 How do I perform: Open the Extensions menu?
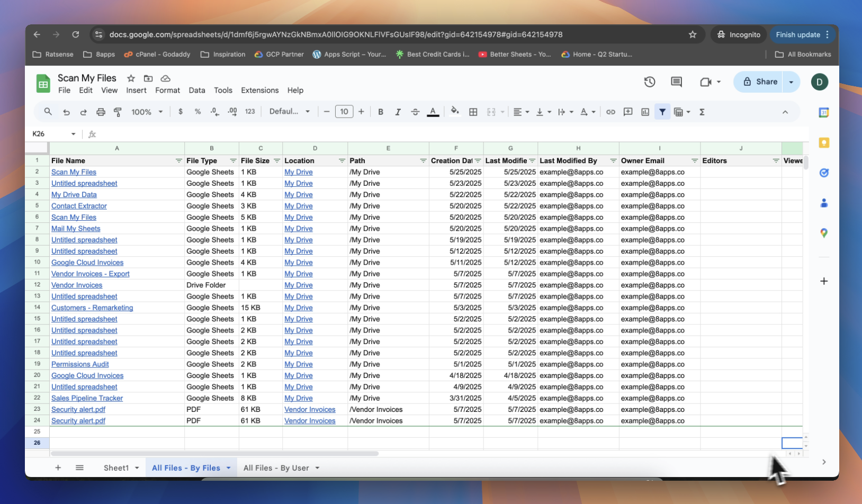point(259,91)
